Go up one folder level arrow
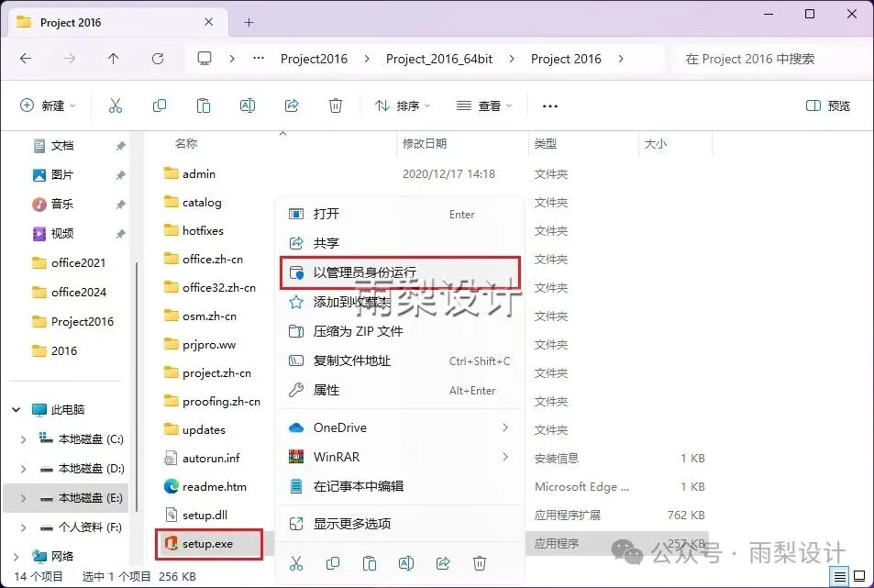This screenshot has height=588, width=874. [x=113, y=59]
